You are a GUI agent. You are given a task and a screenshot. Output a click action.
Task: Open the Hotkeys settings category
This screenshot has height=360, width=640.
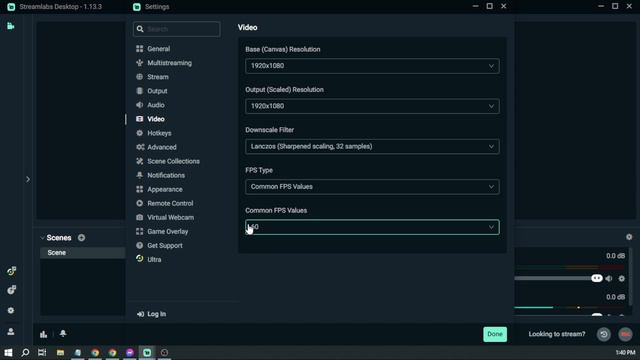(153, 133)
